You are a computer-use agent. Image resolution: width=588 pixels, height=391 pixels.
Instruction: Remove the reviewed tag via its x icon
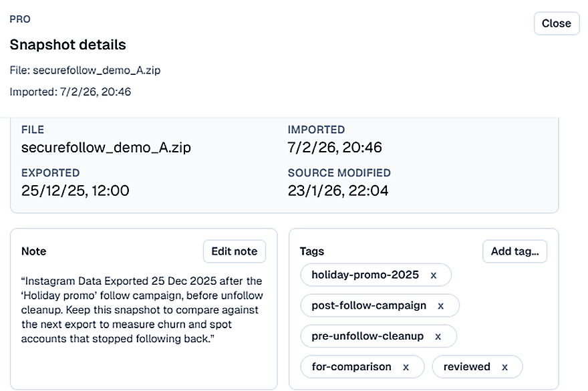coord(503,367)
